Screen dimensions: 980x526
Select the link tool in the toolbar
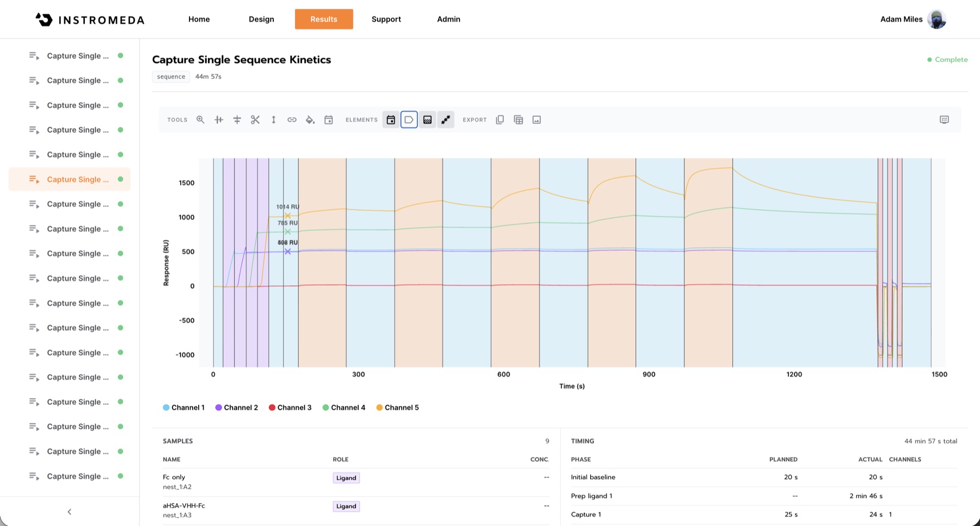click(292, 120)
